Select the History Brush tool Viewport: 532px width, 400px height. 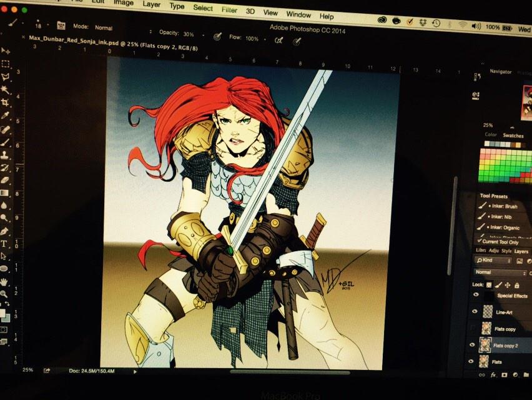coord(5,167)
